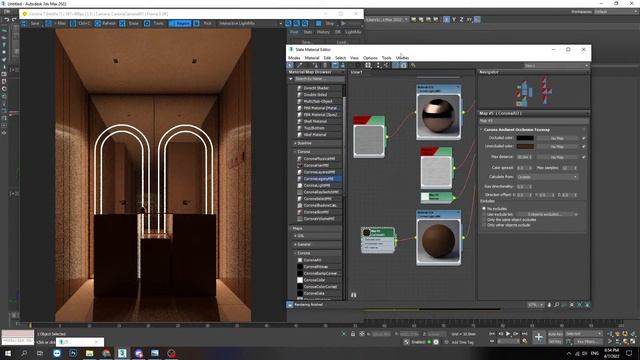The width and height of the screenshot is (640, 360).
Task: Open Material/Map Browser options arrow
Action: (291, 79)
